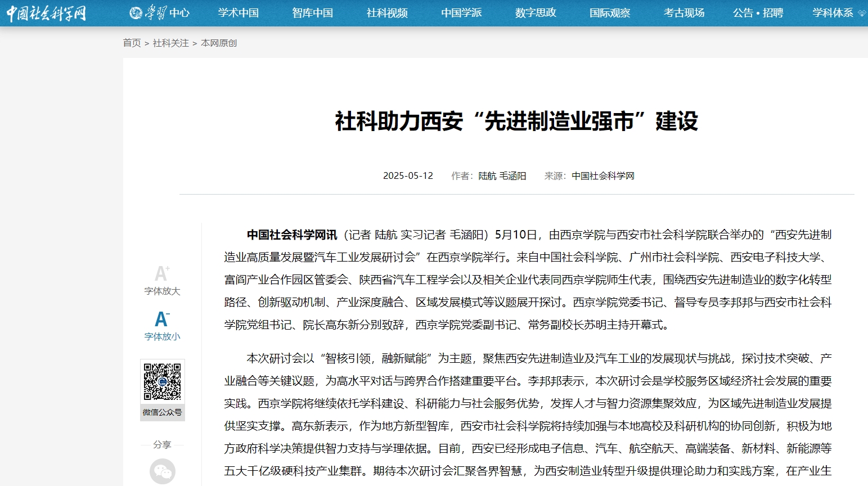This screenshot has width=868, height=486.
Task: Click the 中国社会科学网 site logo
Action: click(x=46, y=12)
